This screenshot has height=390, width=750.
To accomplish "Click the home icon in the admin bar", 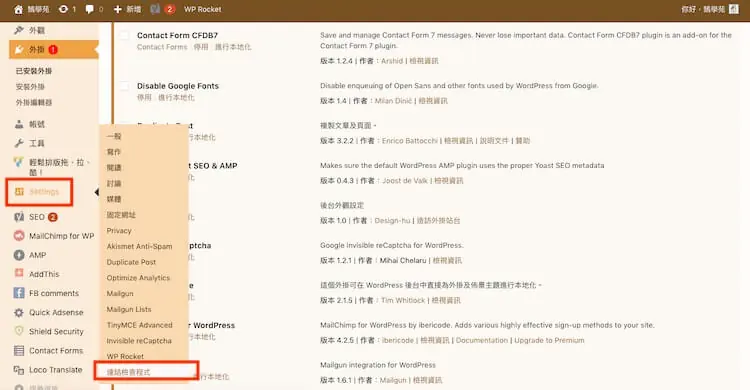I will click(x=18, y=9).
